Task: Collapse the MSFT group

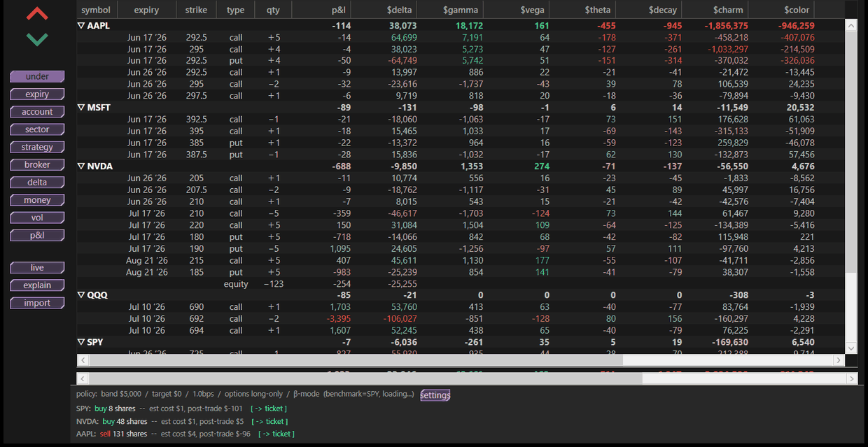Action: [81, 108]
